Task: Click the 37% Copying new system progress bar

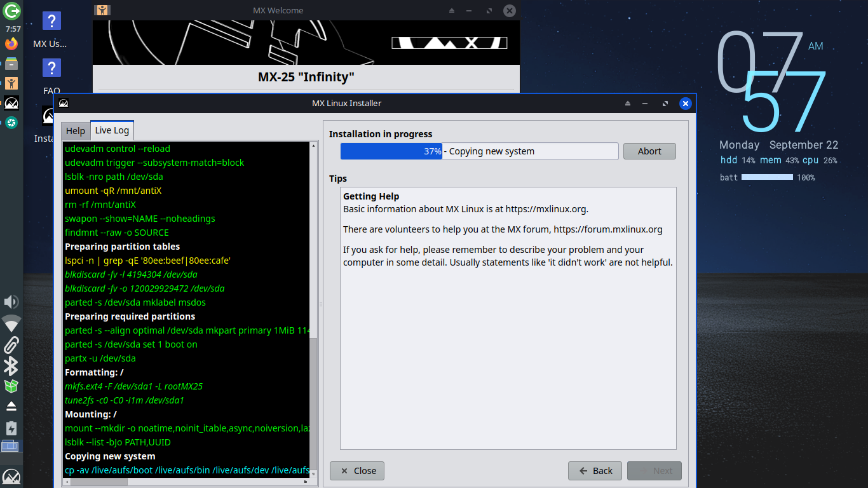Action: (479, 151)
